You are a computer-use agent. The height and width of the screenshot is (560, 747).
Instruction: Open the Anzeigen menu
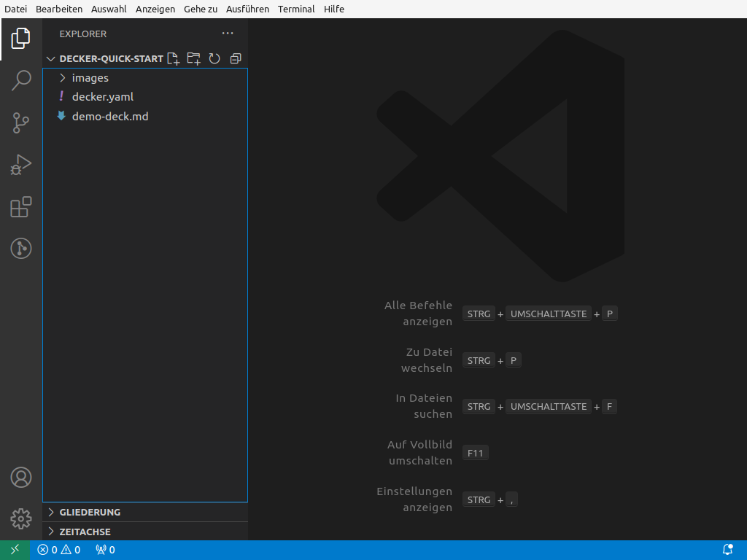tap(155, 9)
